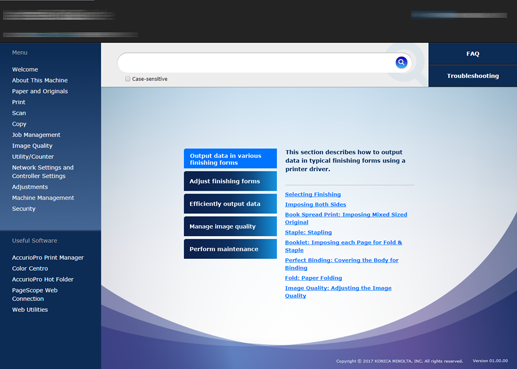Open the Imposing Both Sides link

[315, 204]
